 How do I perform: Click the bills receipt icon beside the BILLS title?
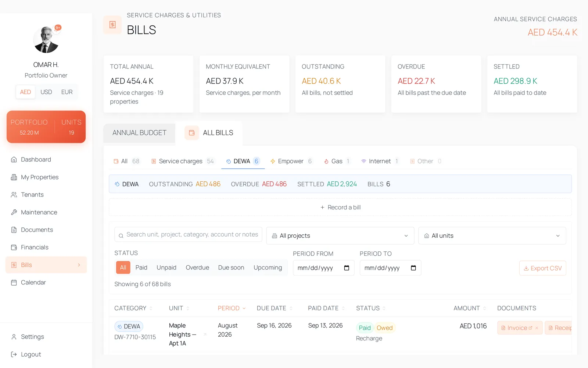[x=112, y=25]
